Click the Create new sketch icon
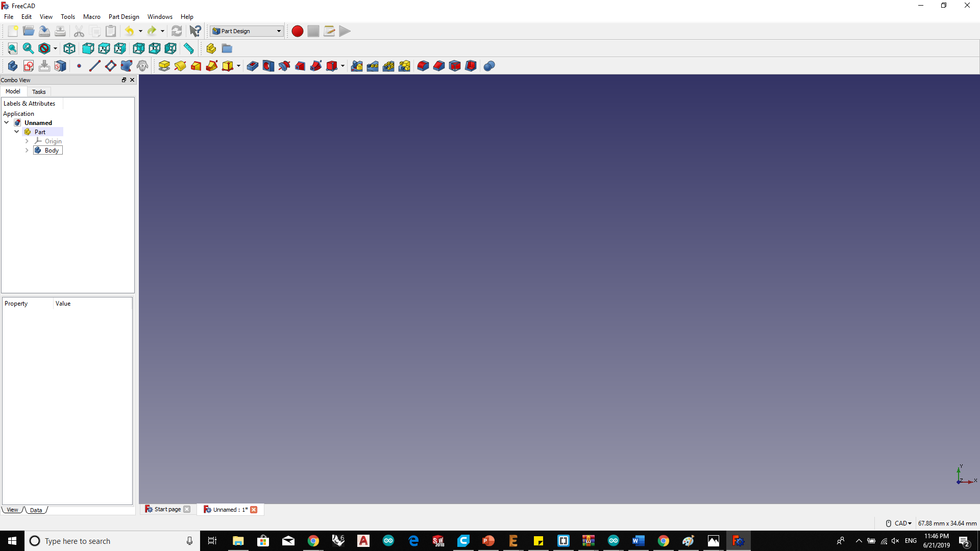The width and height of the screenshot is (980, 551). (x=29, y=66)
